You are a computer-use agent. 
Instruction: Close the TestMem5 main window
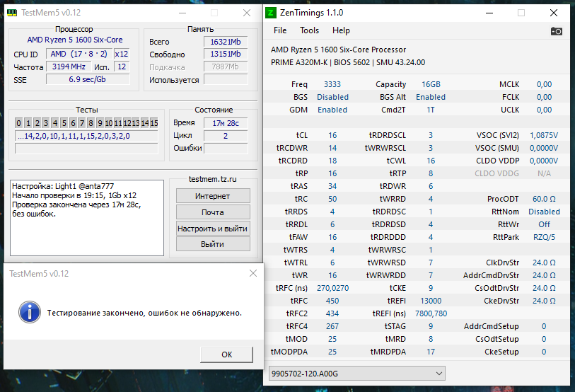pos(247,13)
